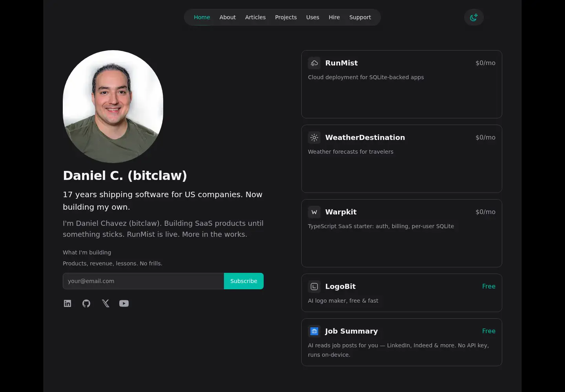Screen dimensions: 565x392
Task: Click 'Products, revenue, lessons. No frills.' text
Action: tap(113, 263)
